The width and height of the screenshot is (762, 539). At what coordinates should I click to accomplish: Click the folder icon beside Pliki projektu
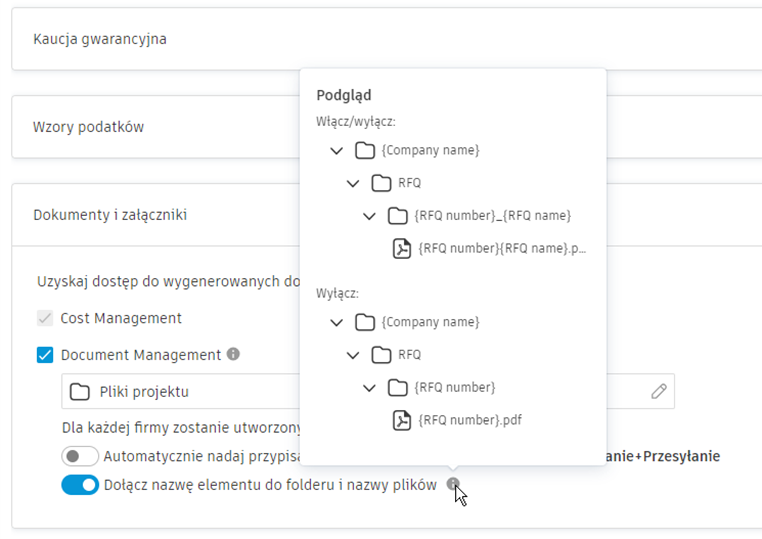click(x=80, y=392)
